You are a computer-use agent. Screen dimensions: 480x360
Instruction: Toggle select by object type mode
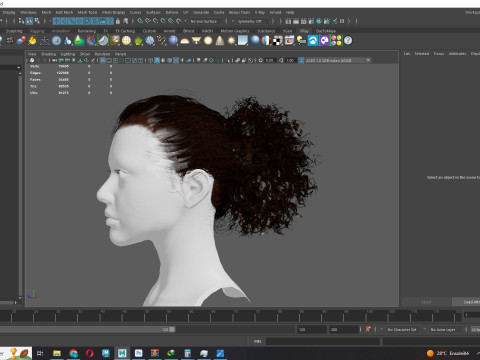point(29,21)
